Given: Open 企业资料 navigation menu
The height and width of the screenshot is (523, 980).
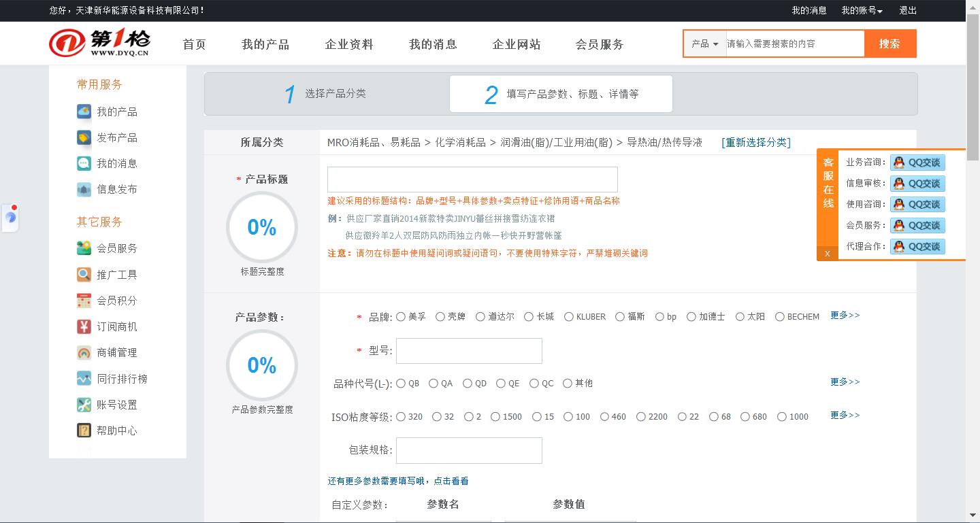Looking at the screenshot, I should (349, 44).
